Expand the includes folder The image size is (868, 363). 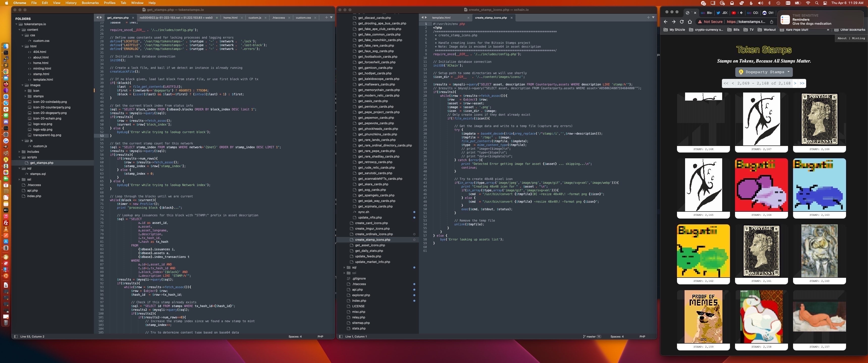[19, 152]
